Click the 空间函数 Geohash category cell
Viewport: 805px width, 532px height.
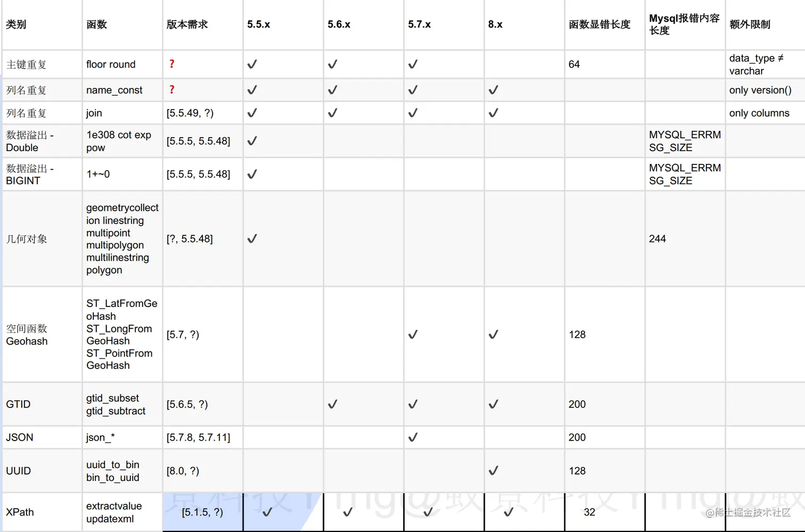click(x=42, y=335)
